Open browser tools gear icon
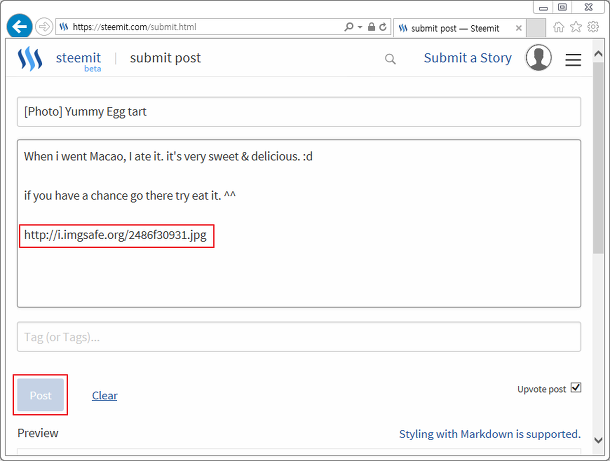This screenshot has width=610, height=461. tap(592, 27)
